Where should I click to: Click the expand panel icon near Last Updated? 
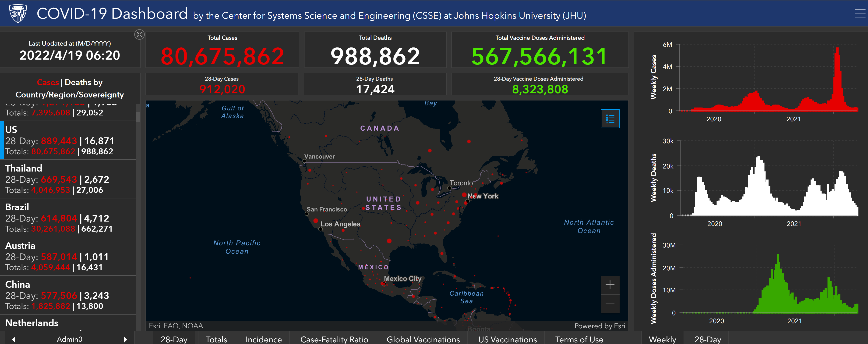140,34
